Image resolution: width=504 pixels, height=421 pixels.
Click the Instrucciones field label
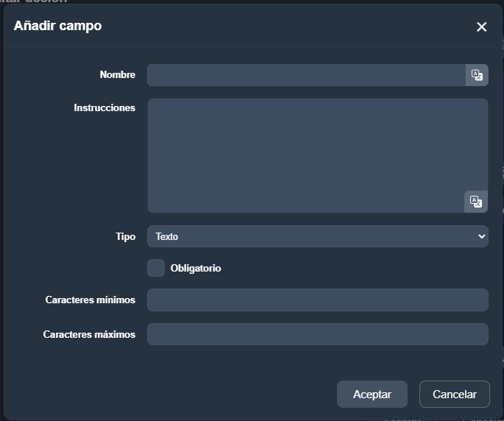point(104,108)
